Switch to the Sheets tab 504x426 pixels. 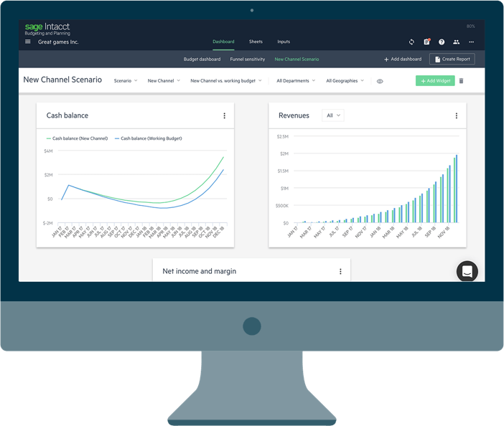coord(256,42)
